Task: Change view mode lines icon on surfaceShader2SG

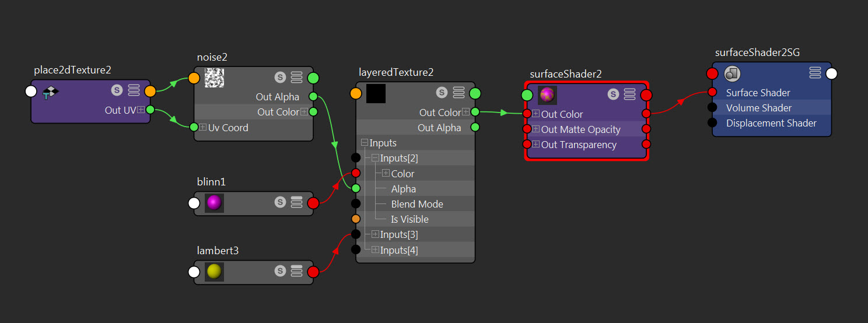Action: [x=815, y=73]
